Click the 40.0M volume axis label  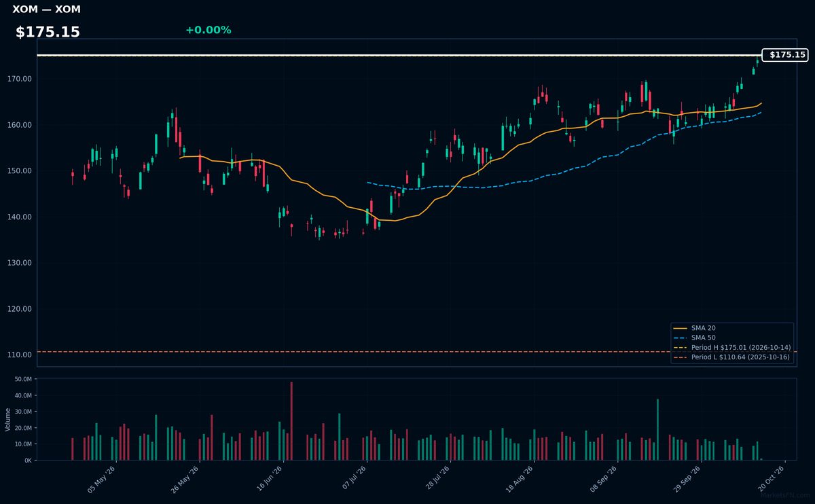coord(23,395)
